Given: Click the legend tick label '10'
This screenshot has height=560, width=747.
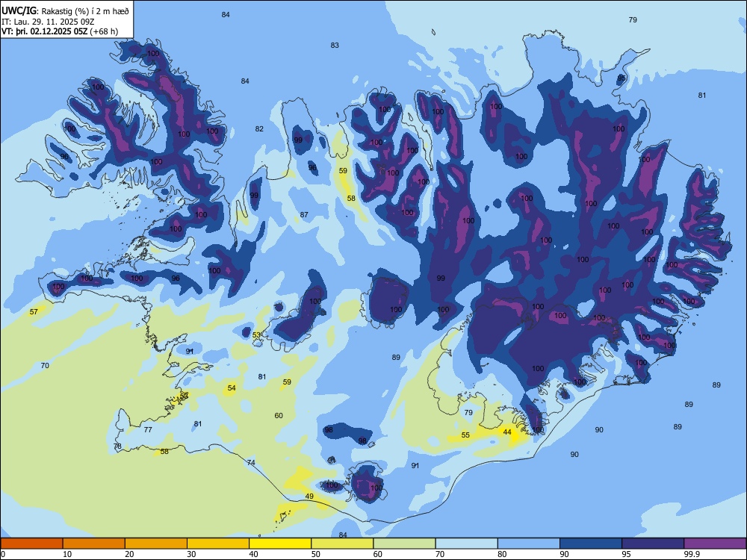Looking at the screenshot, I should pyautogui.click(x=67, y=554).
